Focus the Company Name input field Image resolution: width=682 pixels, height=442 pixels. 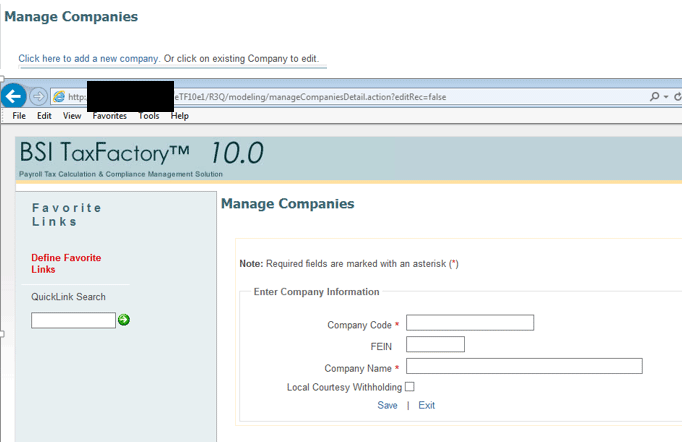524,366
